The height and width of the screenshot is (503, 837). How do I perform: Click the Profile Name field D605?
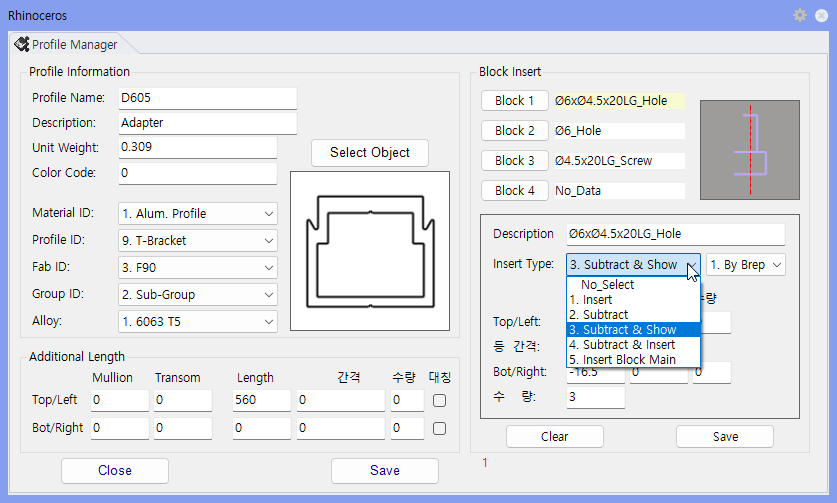207,98
